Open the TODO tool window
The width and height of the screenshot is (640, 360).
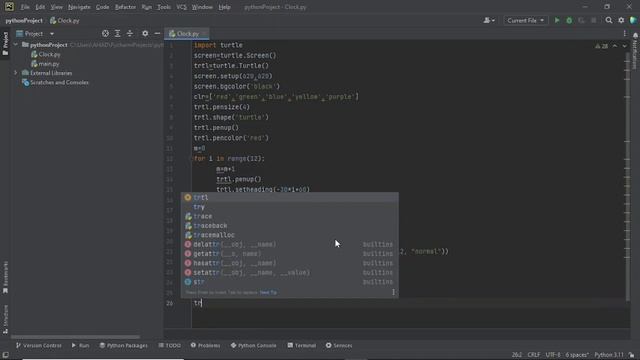pyautogui.click(x=169, y=345)
